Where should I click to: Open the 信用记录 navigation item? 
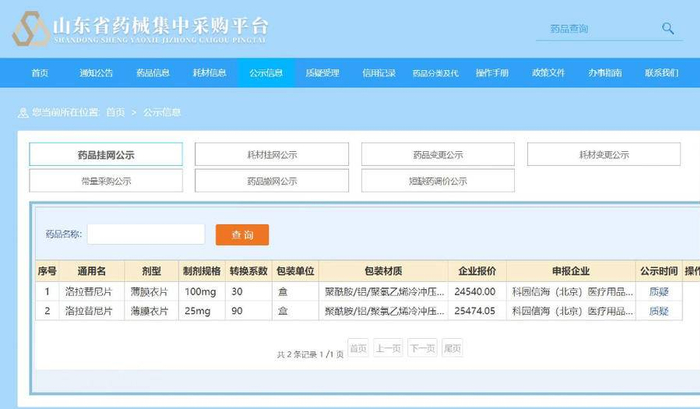click(x=379, y=73)
